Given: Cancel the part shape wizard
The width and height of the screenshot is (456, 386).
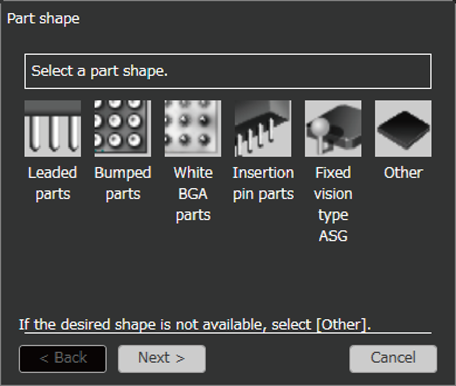Looking at the screenshot, I should [x=393, y=359].
